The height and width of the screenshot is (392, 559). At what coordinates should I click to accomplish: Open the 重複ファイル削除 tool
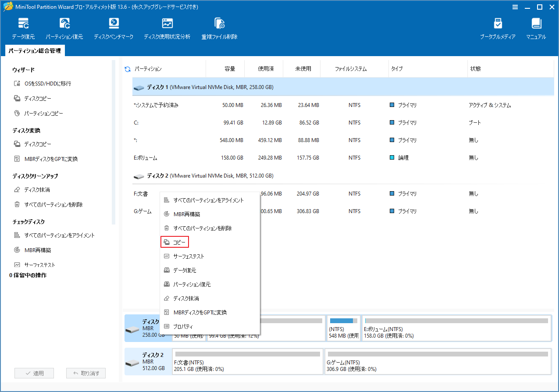coord(219,27)
